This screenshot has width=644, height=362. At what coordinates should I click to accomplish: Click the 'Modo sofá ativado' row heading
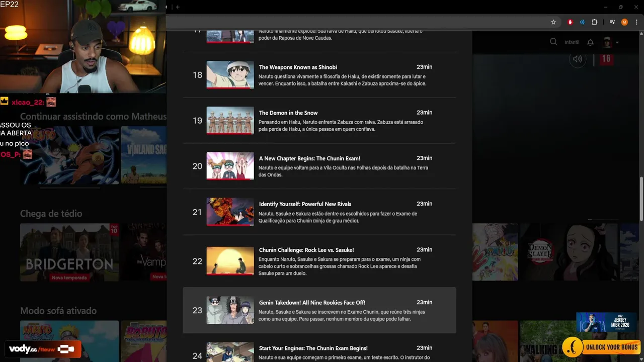[58, 311]
